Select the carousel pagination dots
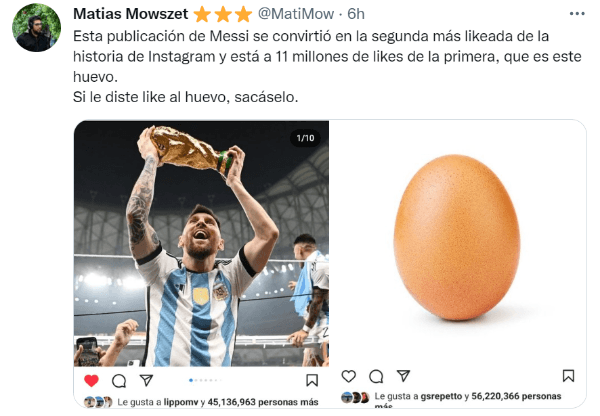 pyautogui.click(x=205, y=380)
